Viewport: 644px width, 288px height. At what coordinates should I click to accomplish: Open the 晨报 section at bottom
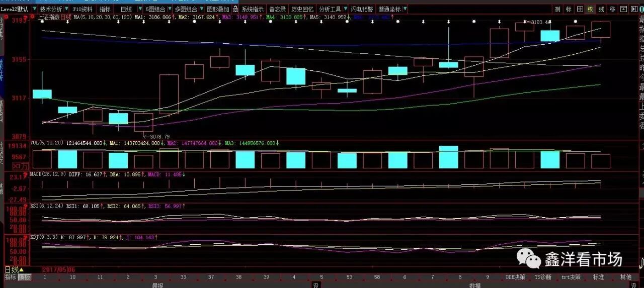point(157,285)
